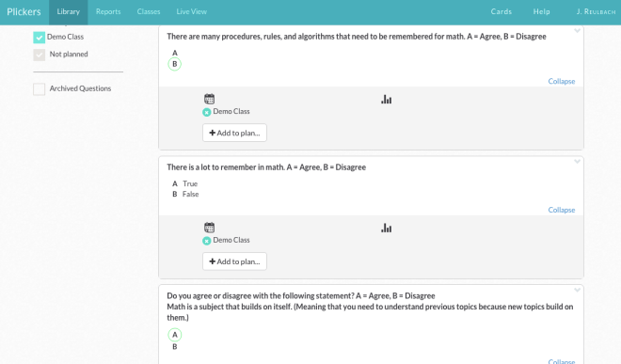The width and height of the screenshot is (621, 364).
Task: Select circled answer A in builds-on-itself question
Action: click(175, 335)
